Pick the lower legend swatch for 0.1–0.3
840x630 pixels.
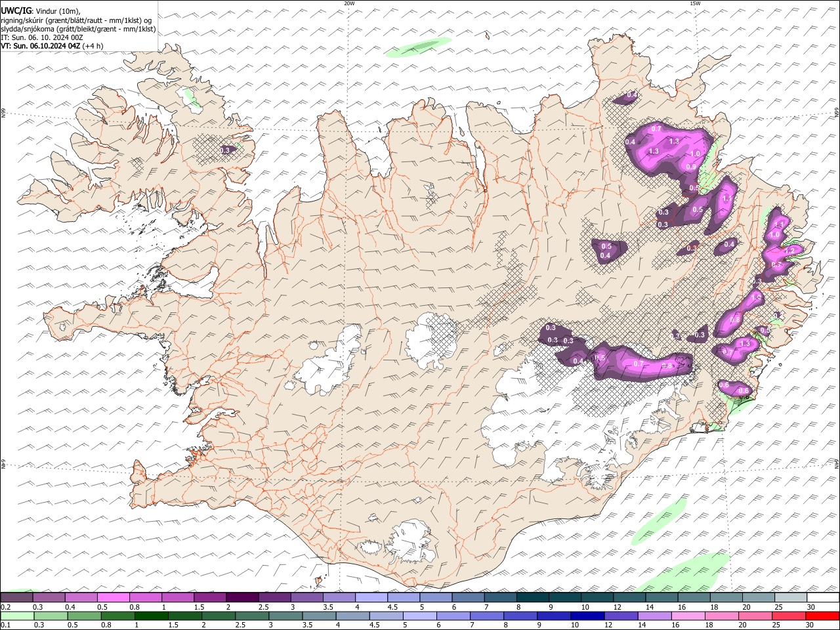[17, 616]
